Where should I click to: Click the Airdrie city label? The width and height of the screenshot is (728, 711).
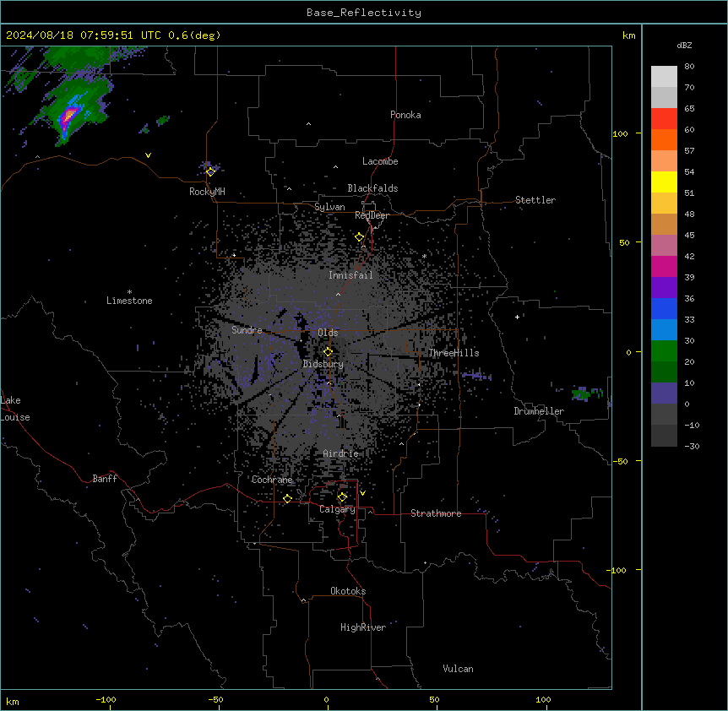click(x=340, y=453)
